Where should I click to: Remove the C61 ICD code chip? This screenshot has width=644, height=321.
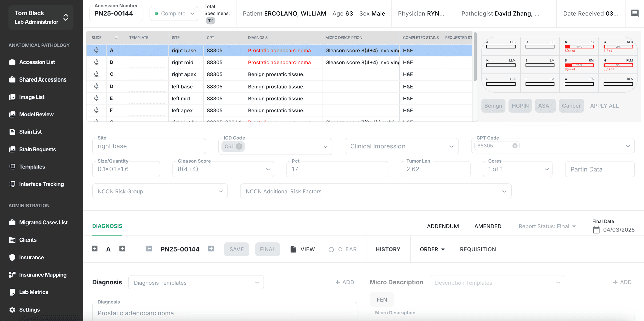pos(239,146)
